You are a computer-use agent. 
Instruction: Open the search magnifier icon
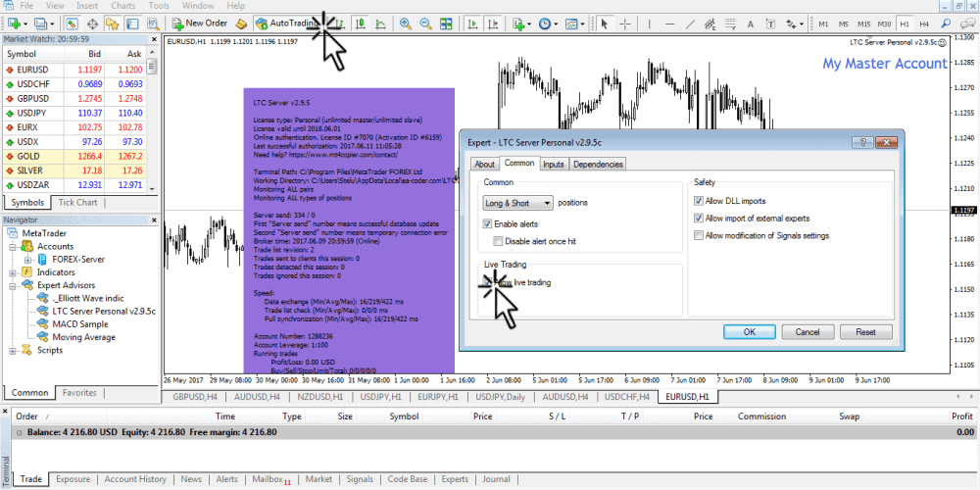(x=947, y=24)
